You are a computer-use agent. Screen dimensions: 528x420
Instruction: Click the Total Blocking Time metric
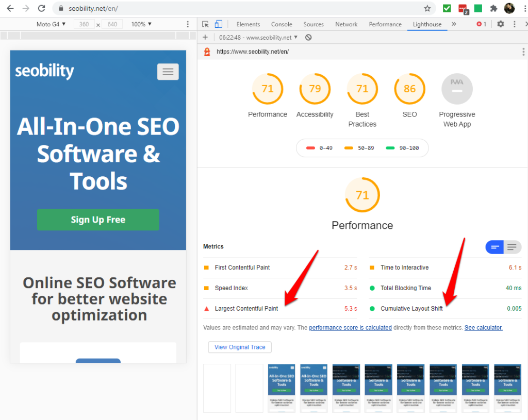click(445, 288)
